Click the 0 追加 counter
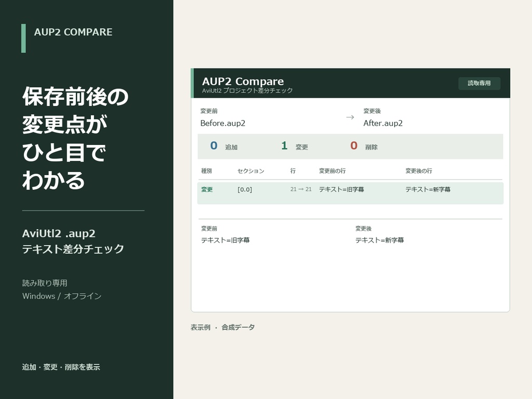 click(223, 146)
